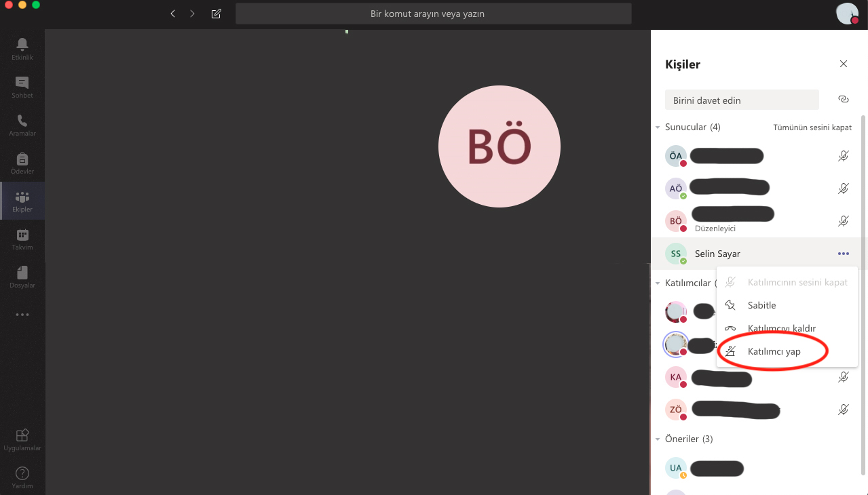The image size is (868, 495).
Task: Open more options for Selin Sayar
Action: [843, 254]
